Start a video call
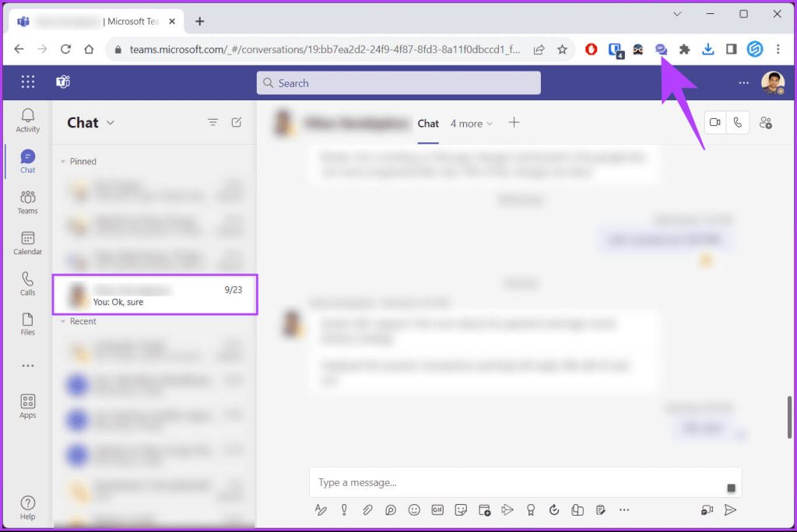The image size is (797, 532). [x=715, y=122]
